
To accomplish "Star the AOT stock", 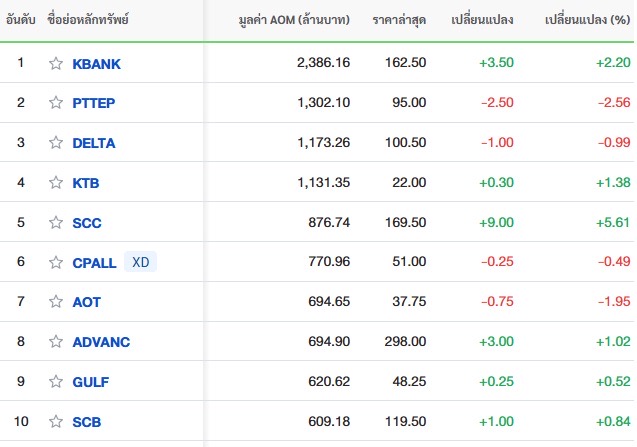I will 56,302.
